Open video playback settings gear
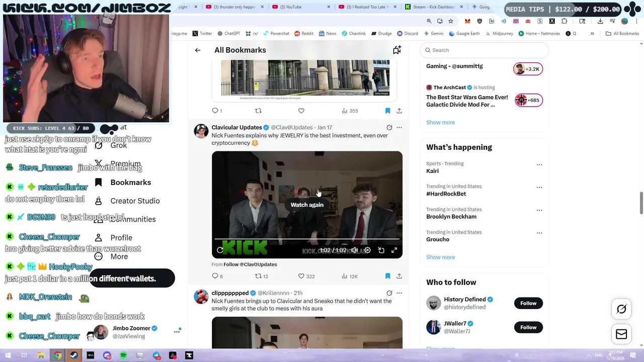 [x=367, y=250]
